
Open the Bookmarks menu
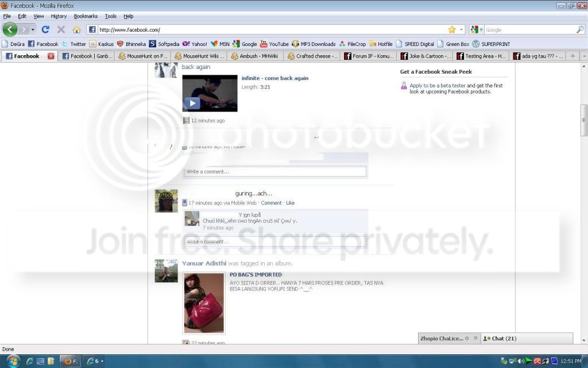[x=86, y=16]
